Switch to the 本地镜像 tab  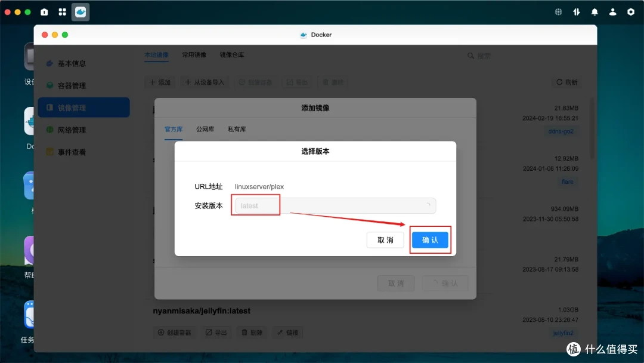(156, 55)
